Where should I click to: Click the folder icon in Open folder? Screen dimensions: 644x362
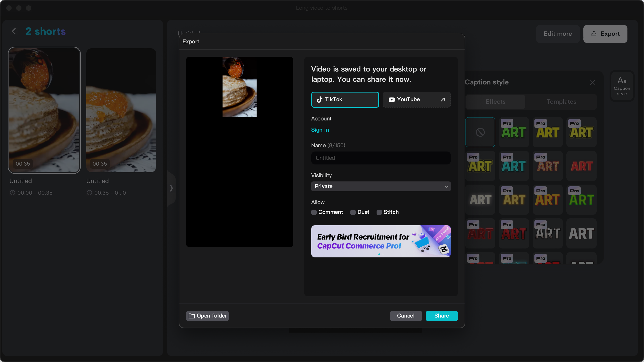point(191,316)
